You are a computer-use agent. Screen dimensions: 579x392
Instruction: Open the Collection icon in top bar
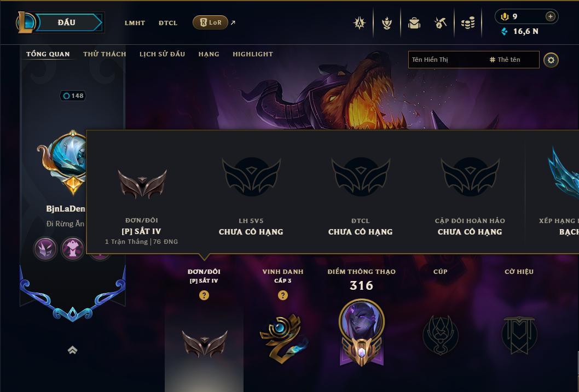tap(414, 23)
